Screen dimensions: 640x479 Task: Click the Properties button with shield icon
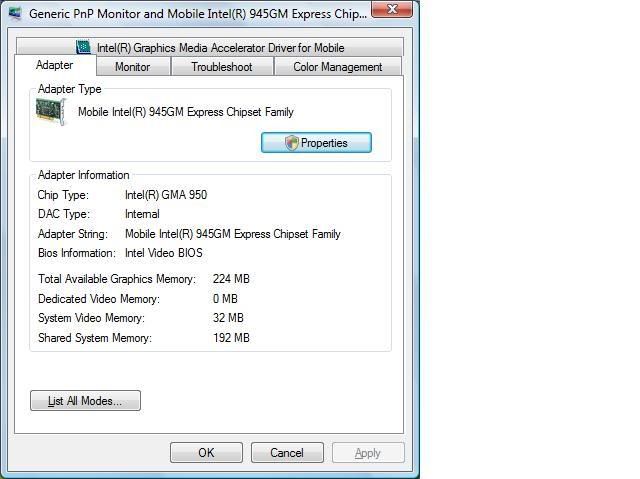click(316, 143)
